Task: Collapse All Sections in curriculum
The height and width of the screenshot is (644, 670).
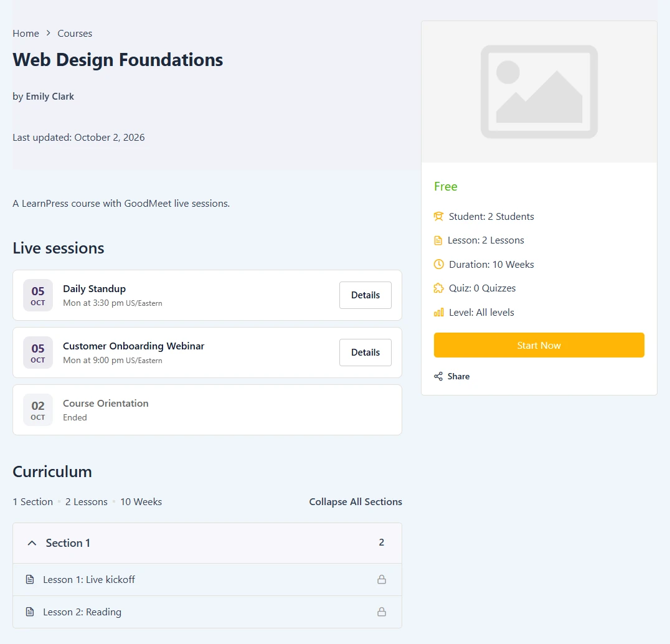Action: point(356,502)
